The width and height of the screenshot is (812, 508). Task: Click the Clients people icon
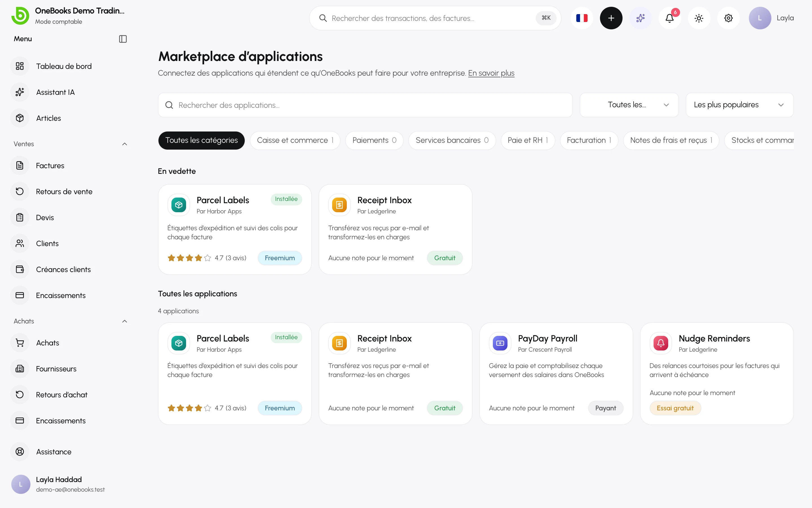click(x=20, y=244)
